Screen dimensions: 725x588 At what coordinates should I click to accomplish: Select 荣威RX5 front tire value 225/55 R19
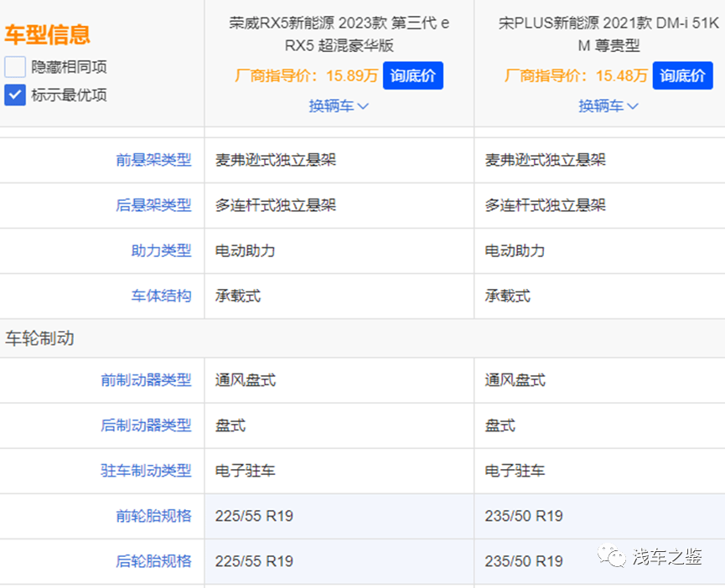pyautogui.click(x=254, y=516)
